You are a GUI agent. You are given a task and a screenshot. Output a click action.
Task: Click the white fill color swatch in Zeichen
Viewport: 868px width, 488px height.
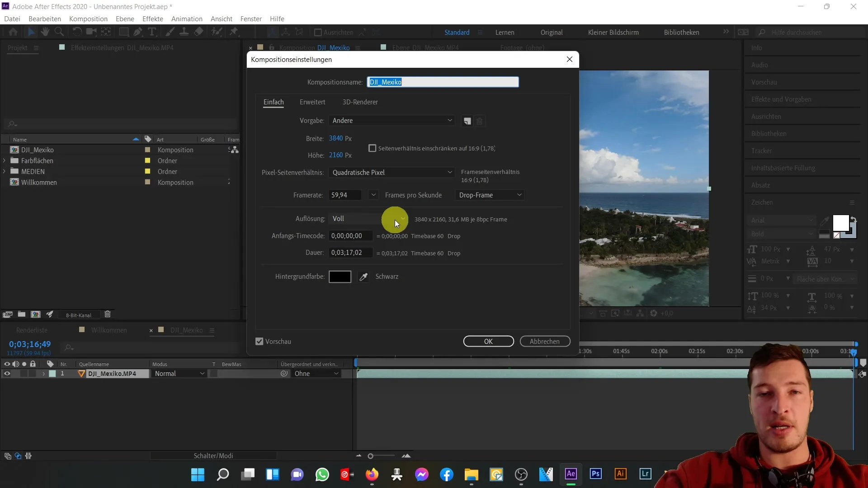click(x=840, y=223)
